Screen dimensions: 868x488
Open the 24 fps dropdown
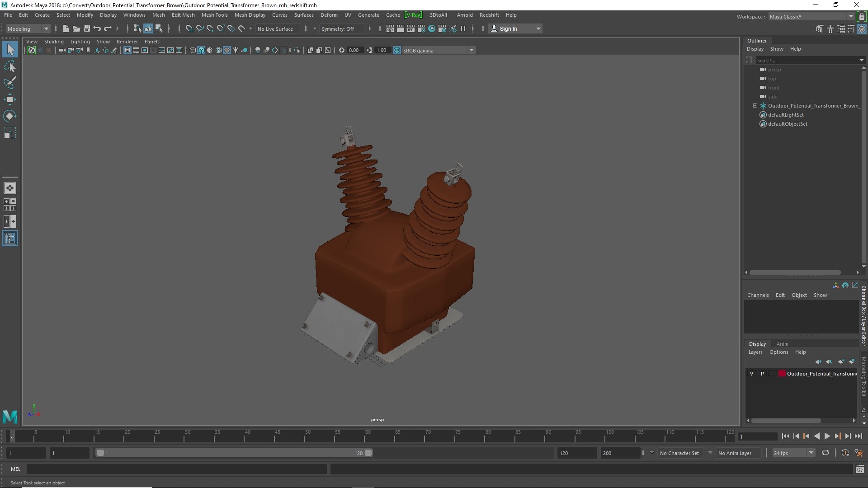(793, 453)
